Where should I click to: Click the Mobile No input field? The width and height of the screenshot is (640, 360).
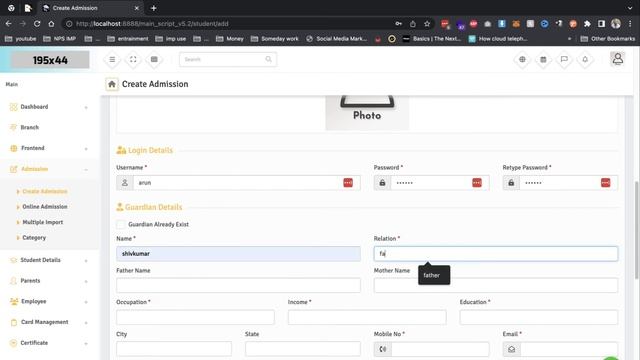pyautogui.click(x=440, y=349)
